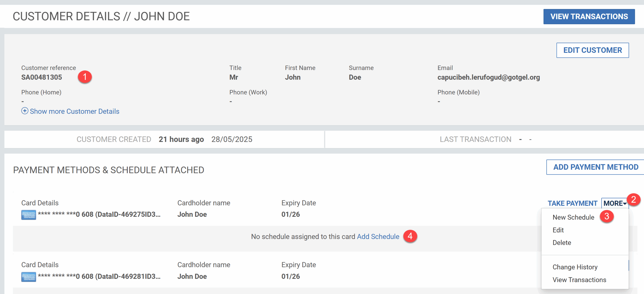Click the title value Mr
644x294 pixels.
tap(233, 77)
